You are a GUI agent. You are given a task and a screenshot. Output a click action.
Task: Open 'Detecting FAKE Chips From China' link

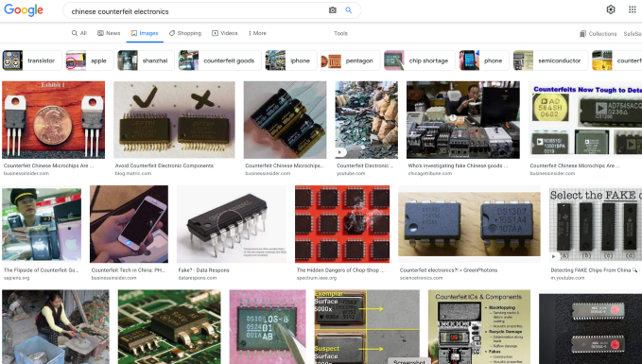pos(594,270)
